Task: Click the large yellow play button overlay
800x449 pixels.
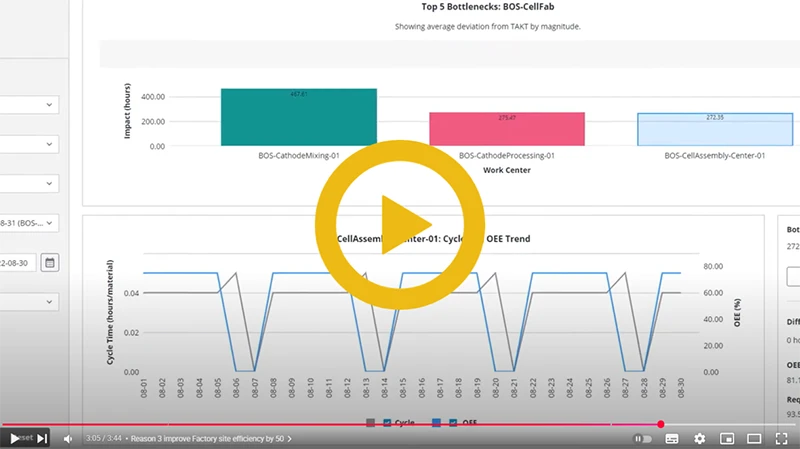Action: pos(399,224)
